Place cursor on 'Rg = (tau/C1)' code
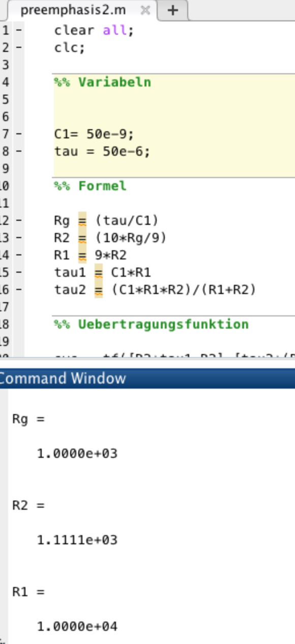This screenshot has height=644, width=295. [x=106, y=221]
